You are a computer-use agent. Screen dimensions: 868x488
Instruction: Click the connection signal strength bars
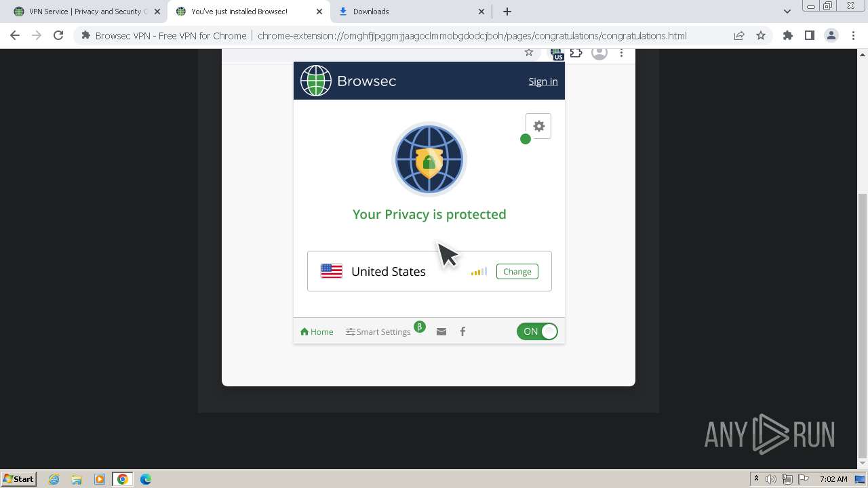[x=479, y=272]
